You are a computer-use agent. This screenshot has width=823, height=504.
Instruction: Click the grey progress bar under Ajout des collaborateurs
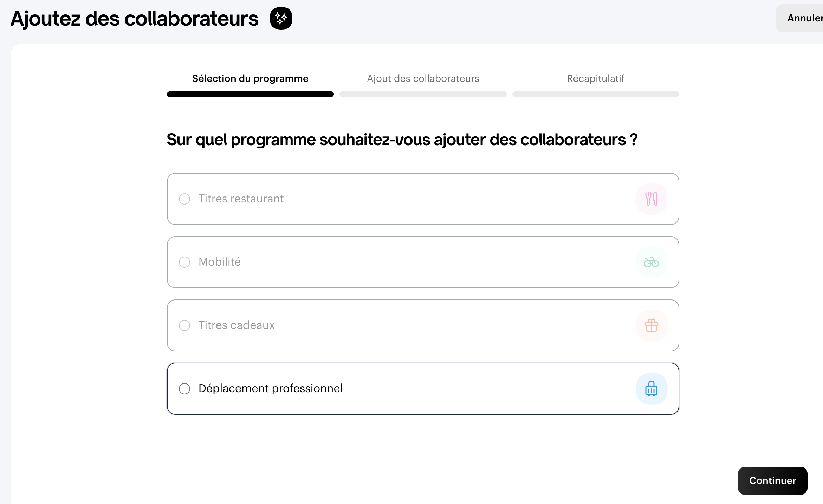coord(423,94)
